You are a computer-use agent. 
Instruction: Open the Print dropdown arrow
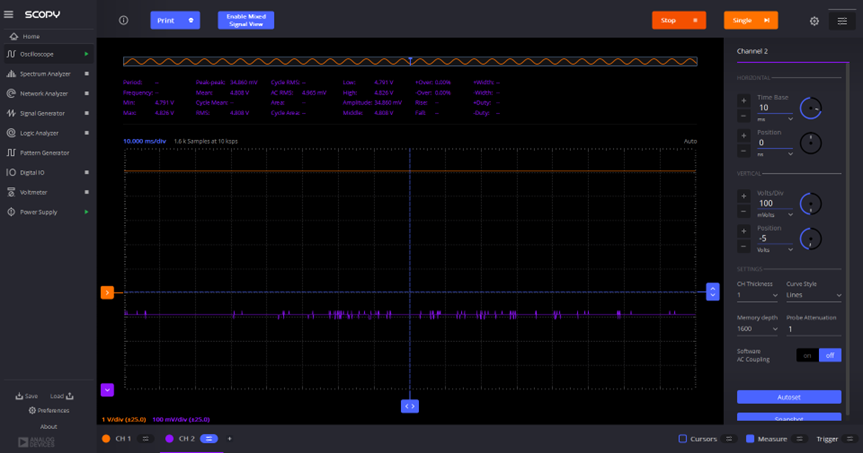pos(192,20)
